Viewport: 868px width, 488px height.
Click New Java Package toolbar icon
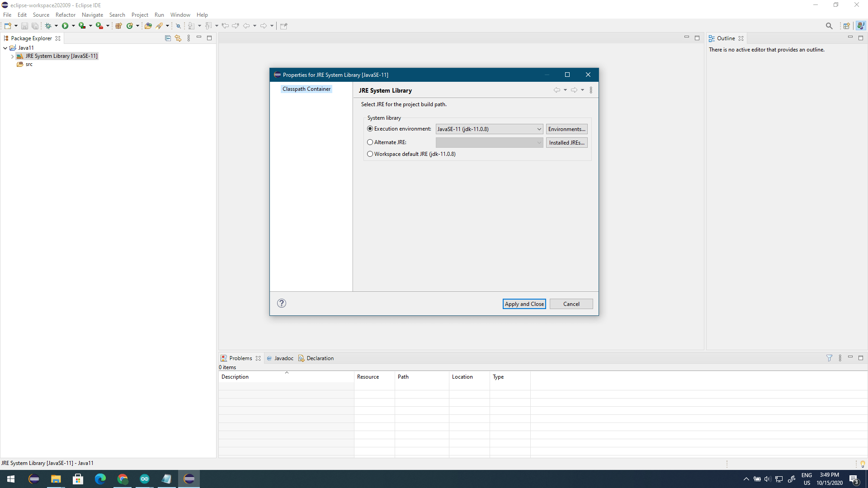118,26
